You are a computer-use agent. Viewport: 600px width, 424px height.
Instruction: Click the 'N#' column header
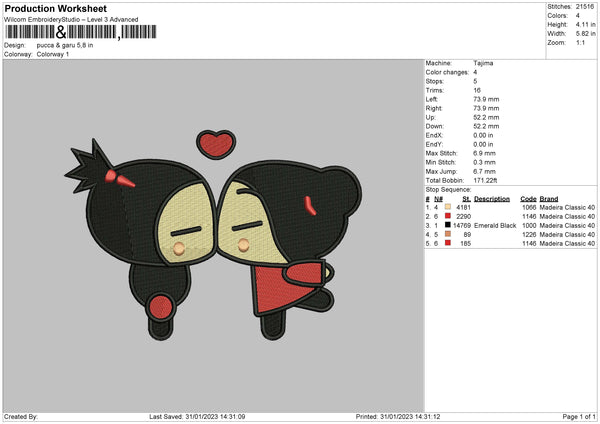[x=439, y=199]
